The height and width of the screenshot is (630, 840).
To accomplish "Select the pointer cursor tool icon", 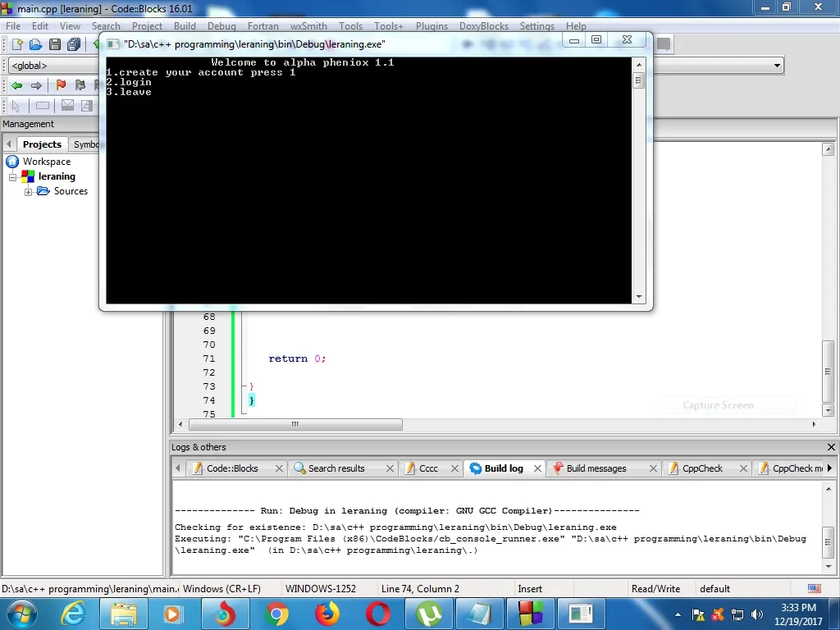I will (16, 106).
